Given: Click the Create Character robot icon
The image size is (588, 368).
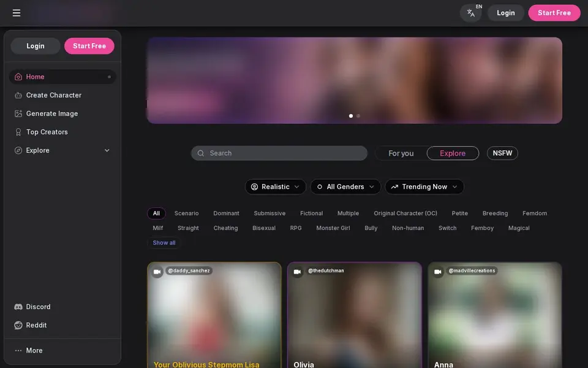Looking at the screenshot, I should click(18, 96).
